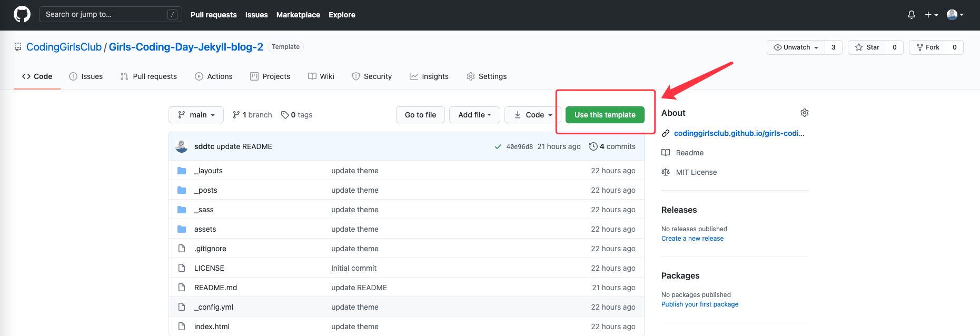Switch to the Insights tab
The image size is (980, 336).
[429, 76]
